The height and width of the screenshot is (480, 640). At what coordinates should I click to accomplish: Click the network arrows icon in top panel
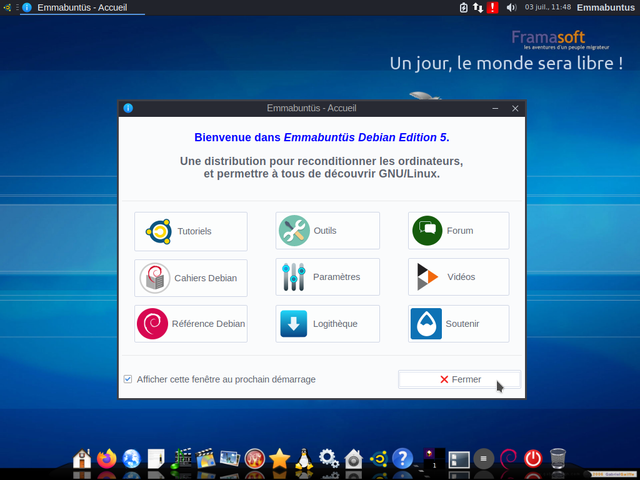click(478, 7)
